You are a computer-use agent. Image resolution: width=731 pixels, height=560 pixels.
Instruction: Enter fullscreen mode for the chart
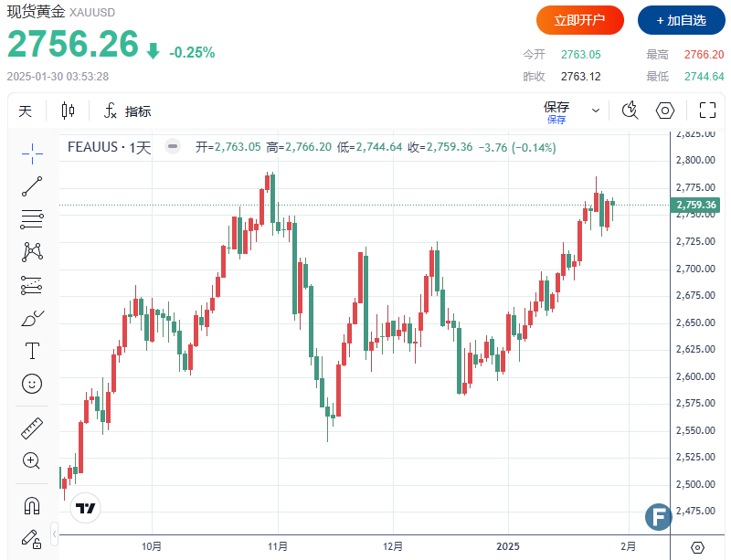coord(706,111)
